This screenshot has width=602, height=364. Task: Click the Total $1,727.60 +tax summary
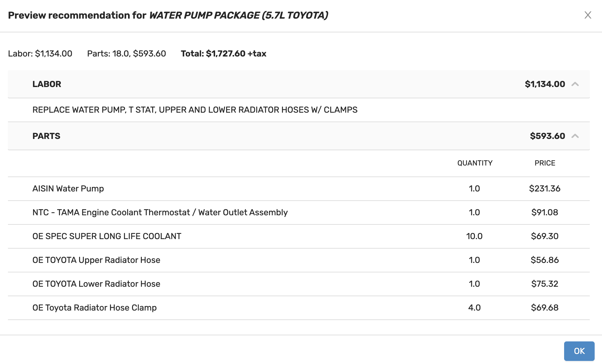223,54
